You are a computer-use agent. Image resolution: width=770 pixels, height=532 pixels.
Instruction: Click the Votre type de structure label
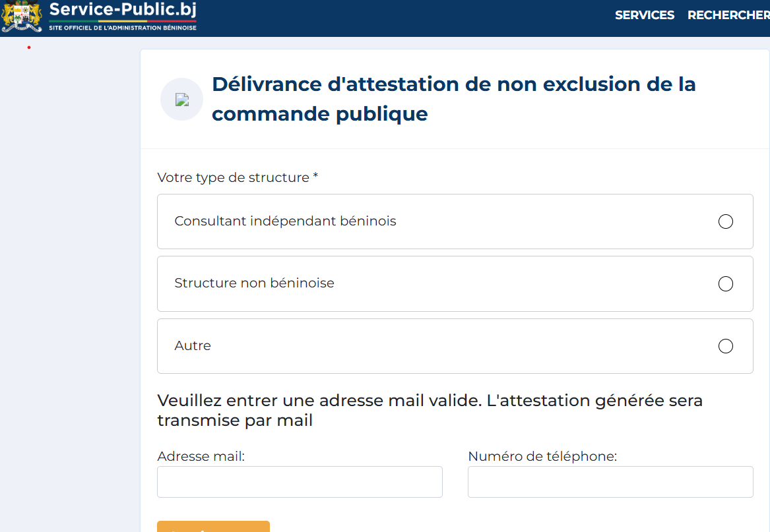(x=238, y=177)
